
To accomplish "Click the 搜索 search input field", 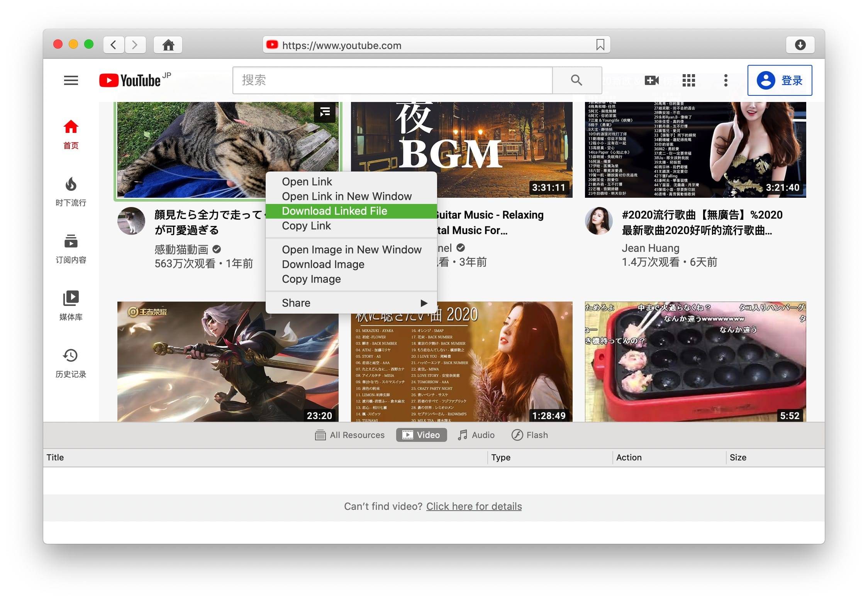I will (x=393, y=80).
